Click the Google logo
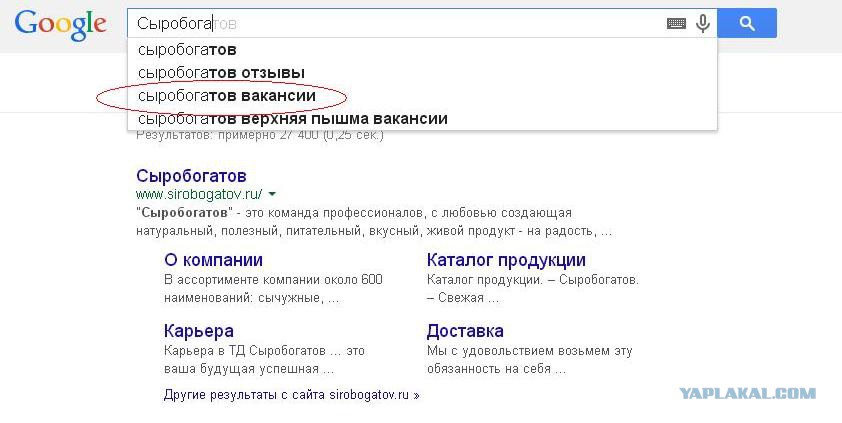842x423 pixels. (x=60, y=25)
